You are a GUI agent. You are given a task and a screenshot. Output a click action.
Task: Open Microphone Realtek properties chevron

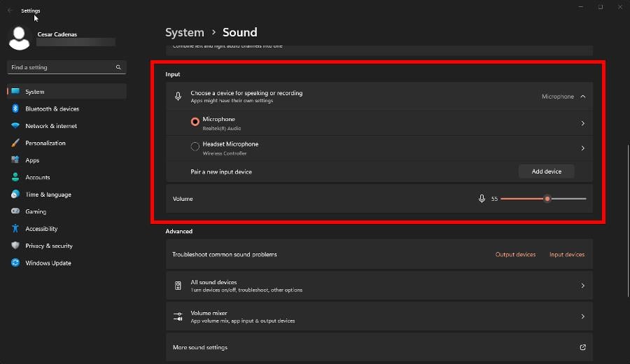coord(582,123)
